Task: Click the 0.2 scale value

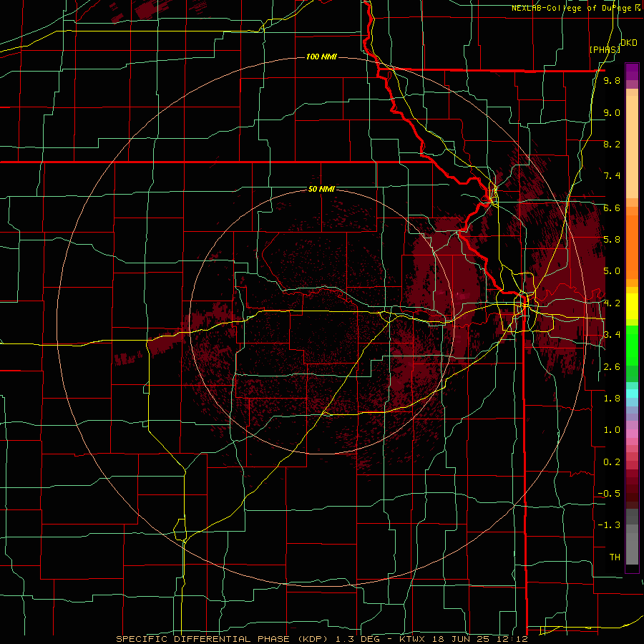Action: (x=612, y=462)
